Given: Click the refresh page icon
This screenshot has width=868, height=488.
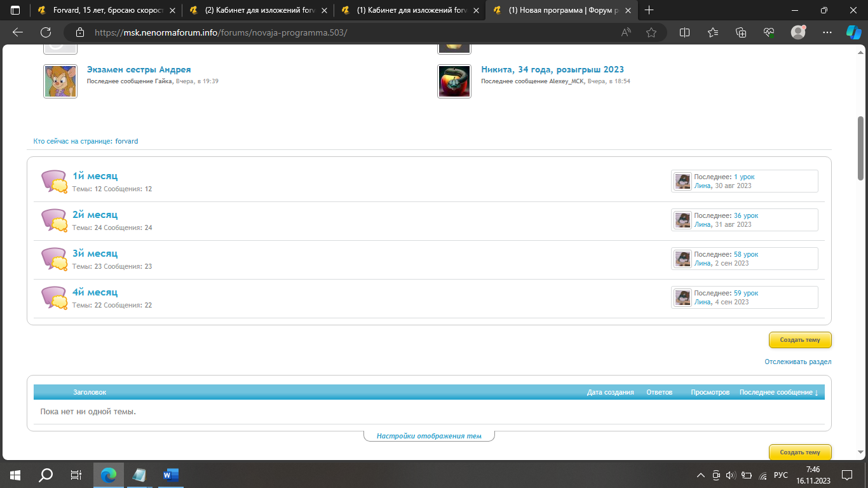Looking at the screenshot, I should click(46, 32).
